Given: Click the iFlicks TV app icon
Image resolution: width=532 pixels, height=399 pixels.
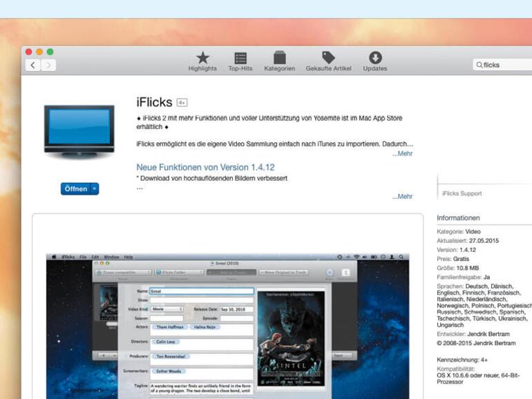Looking at the screenshot, I should pos(79,133).
